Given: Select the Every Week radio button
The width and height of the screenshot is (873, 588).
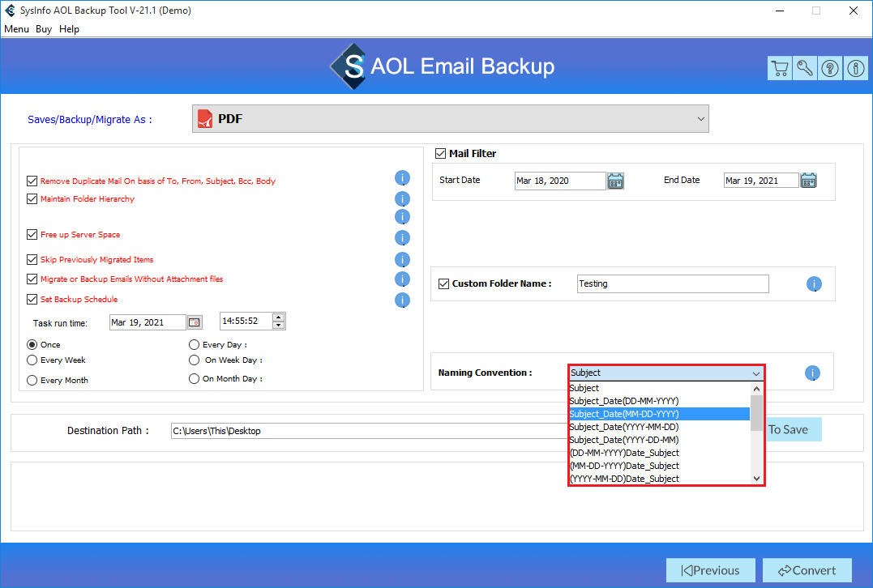Looking at the screenshot, I should click(x=32, y=360).
